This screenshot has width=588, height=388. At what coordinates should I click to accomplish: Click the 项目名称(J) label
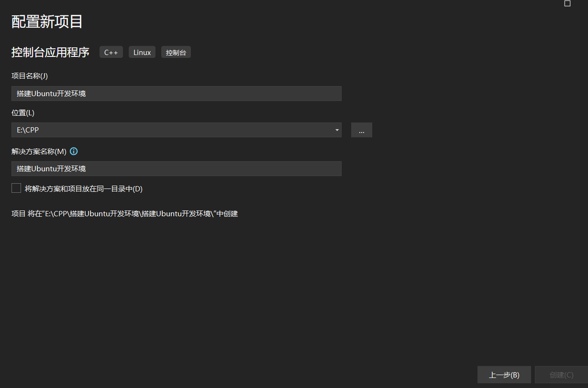(30, 76)
